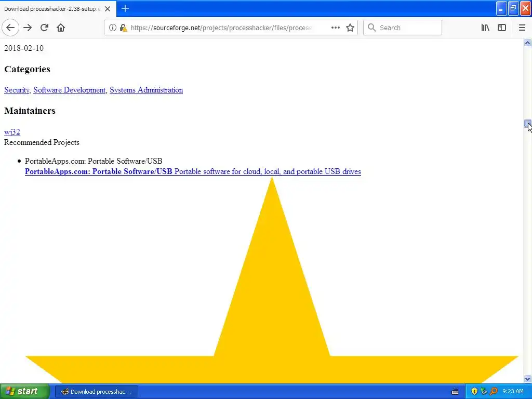Screen dimensions: 532x399
Task: Go back to the previous page
Action: [10, 28]
